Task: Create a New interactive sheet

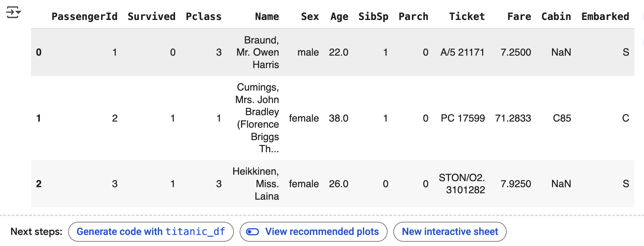Action: tap(450, 232)
